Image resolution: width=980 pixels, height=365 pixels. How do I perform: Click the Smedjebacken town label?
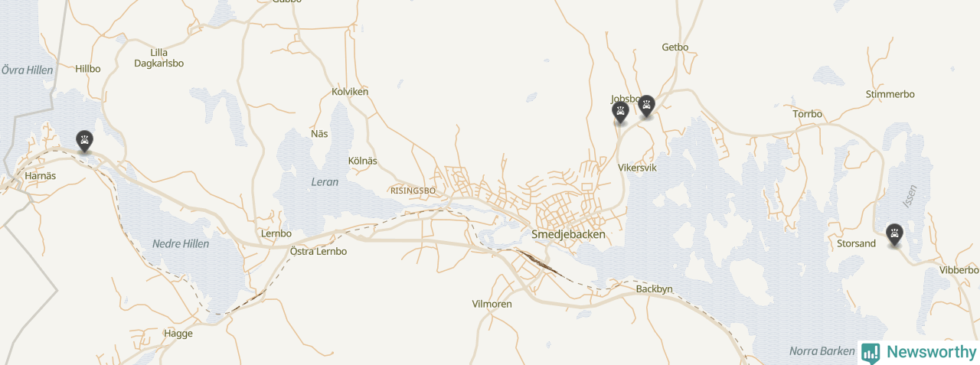click(568, 235)
